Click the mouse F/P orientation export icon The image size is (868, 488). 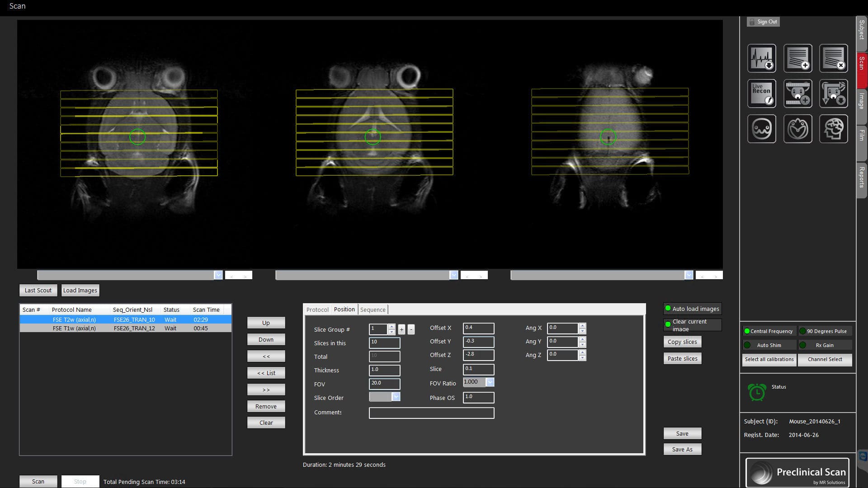coord(834,94)
